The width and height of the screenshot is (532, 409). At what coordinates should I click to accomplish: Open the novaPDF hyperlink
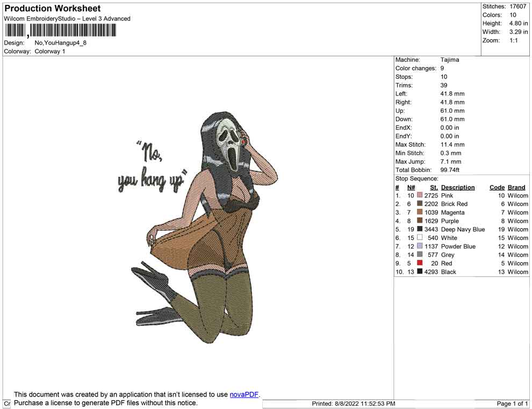tap(244, 395)
